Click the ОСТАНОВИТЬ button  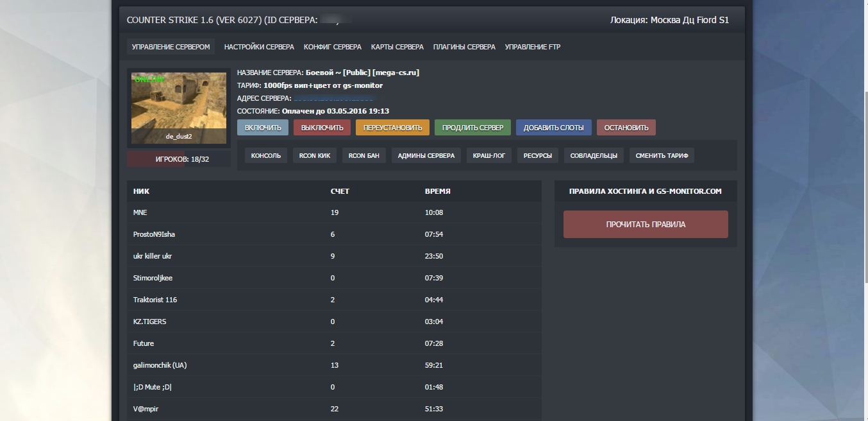click(x=626, y=128)
